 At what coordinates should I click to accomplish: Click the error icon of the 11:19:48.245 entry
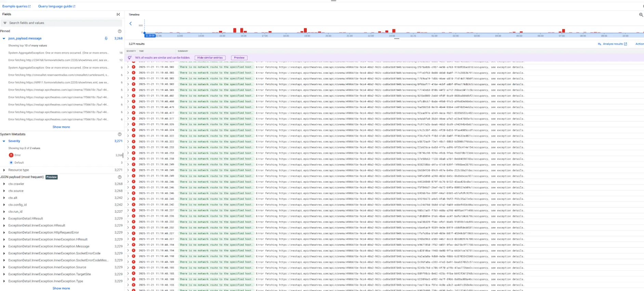tap(133, 199)
